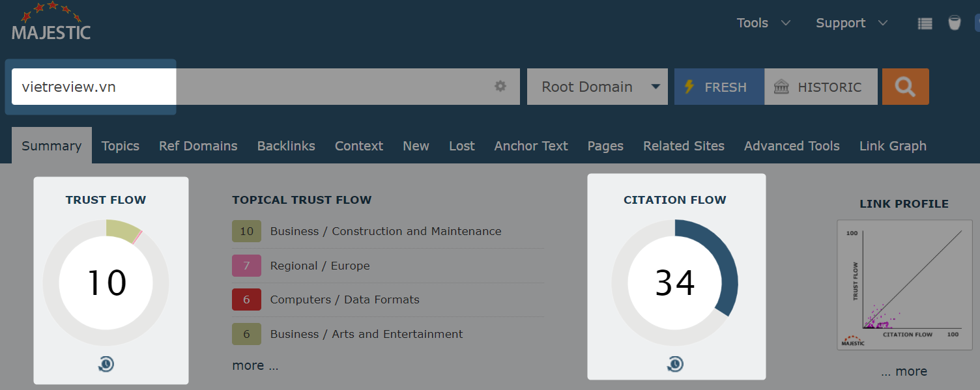The height and width of the screenshot is (390, 980).
Task: Click the Arts and Entertainment score badge
Action: point(246,334)
